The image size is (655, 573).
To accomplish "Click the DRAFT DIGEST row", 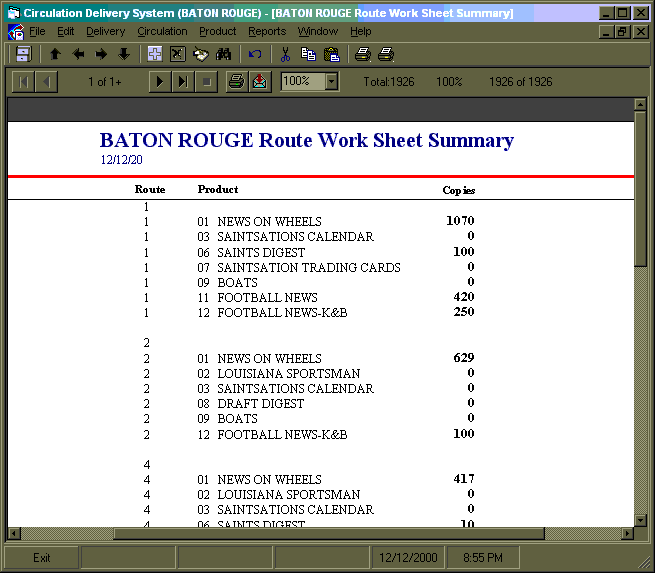I will click(309, 403).
